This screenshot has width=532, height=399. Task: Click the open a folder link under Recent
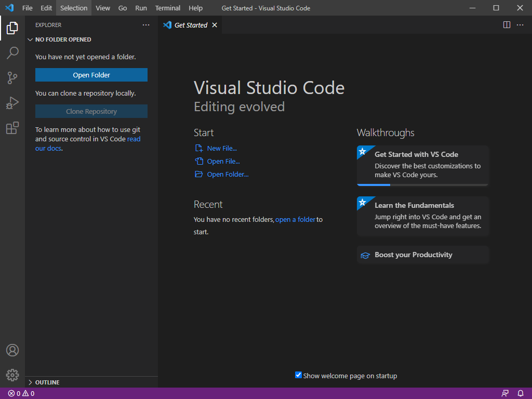point(295,220)
